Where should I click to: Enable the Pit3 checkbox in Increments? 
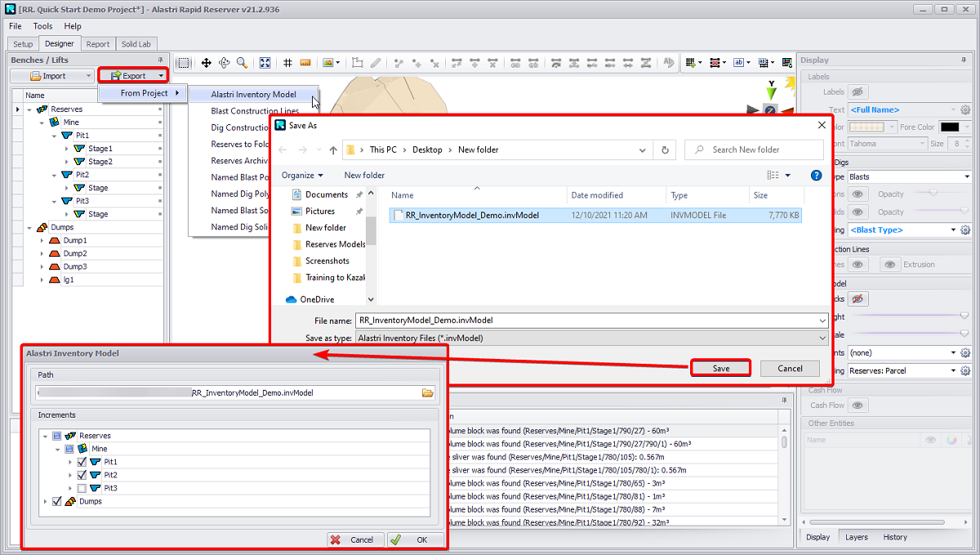(82, 488)
